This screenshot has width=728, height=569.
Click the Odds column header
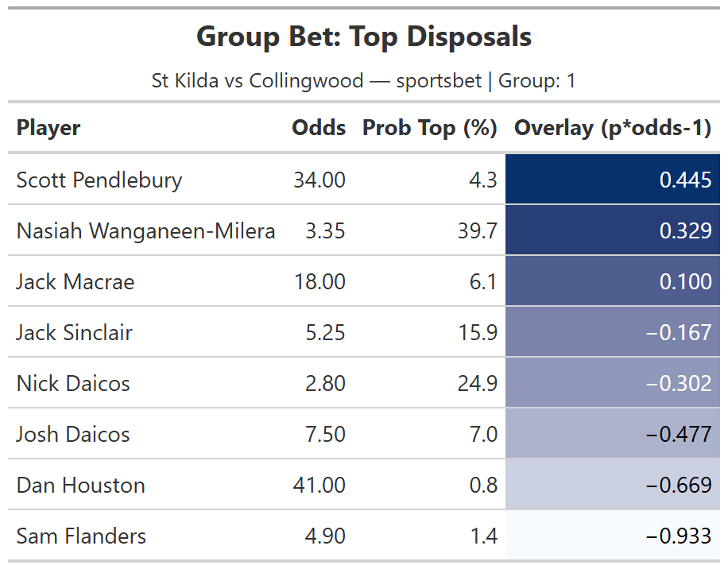319,128
